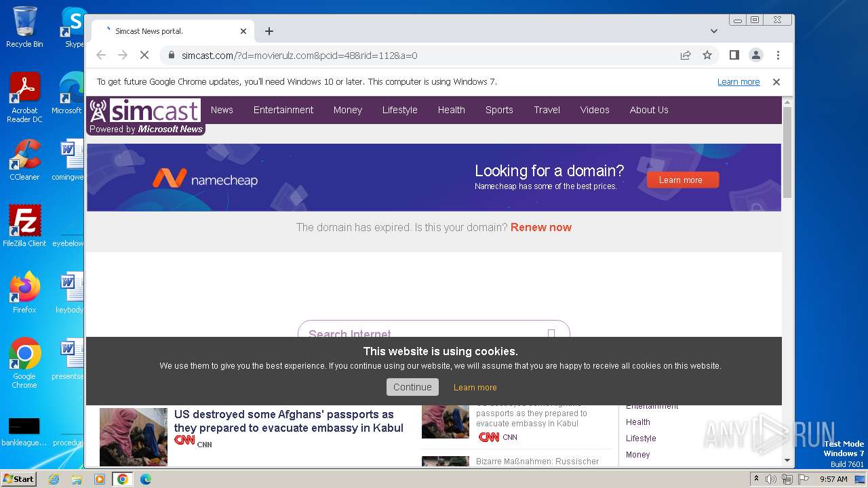The image size is (868, 488).
Task: Open a new tab
Action: pos(269,31)
